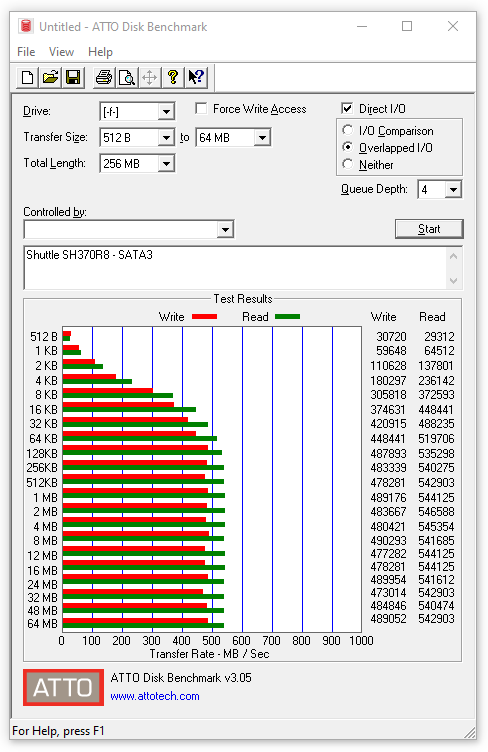This screenshot has width=488, height=752.
Task: Click the 512 B row label
Action: (44, 337)
